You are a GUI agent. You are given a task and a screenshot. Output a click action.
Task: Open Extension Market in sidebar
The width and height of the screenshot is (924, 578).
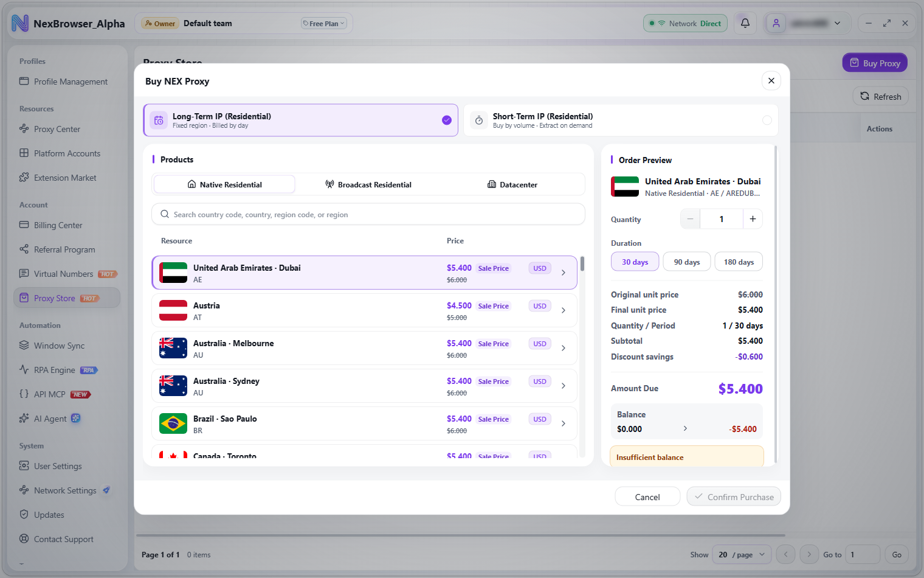(x=67, y=178)
